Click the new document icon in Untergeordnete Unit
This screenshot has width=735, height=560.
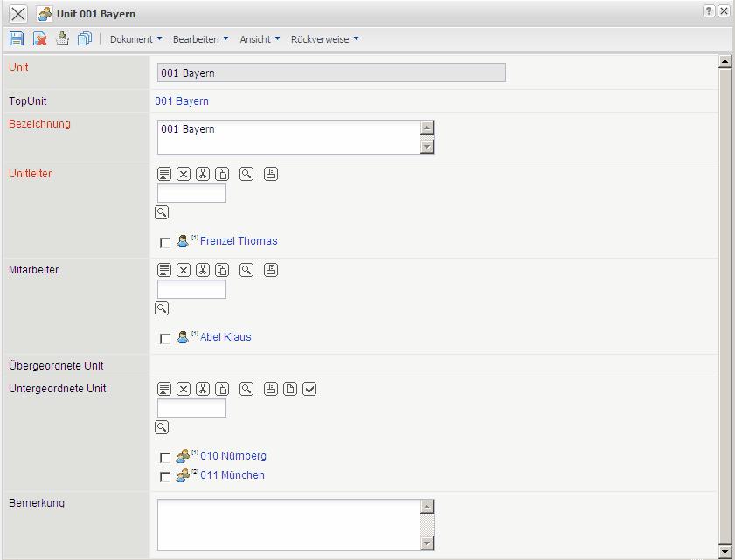(x=290, y=389)
